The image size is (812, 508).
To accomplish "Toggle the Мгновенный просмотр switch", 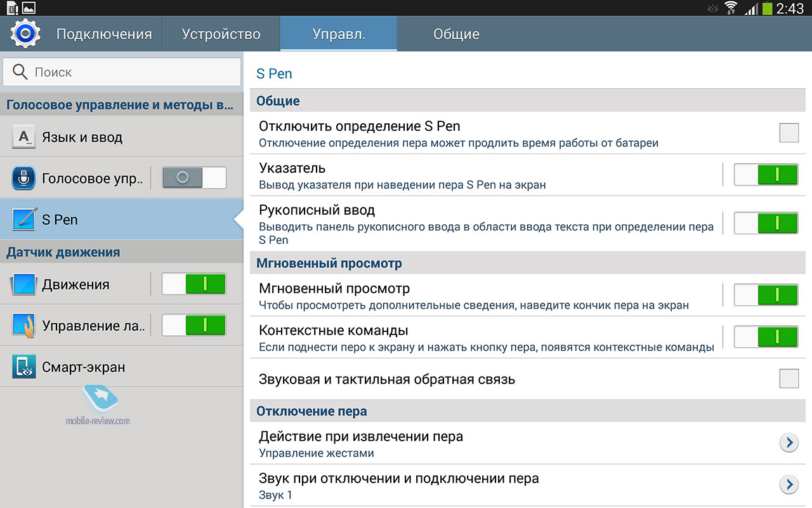I will 766,295.
